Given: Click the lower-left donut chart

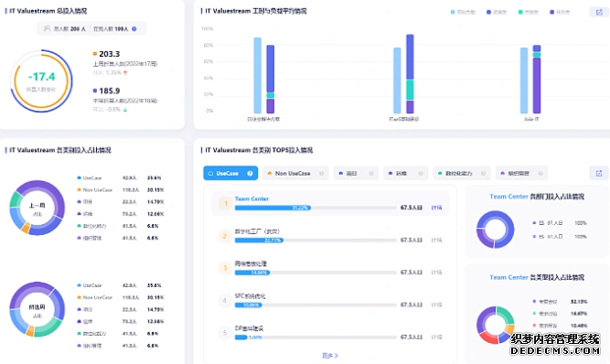Looking at the screenshot, I should click(x=37, y=309).
